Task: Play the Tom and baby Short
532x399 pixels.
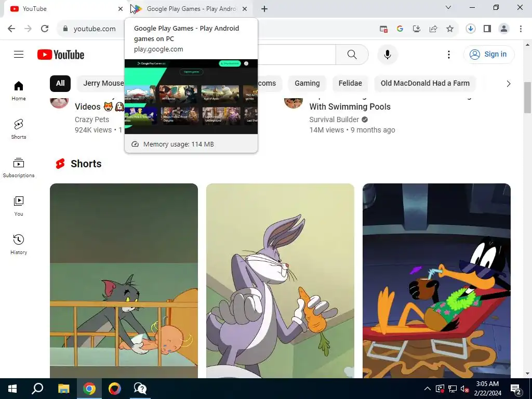Action: pyautogui.click(x=124, y=281)
